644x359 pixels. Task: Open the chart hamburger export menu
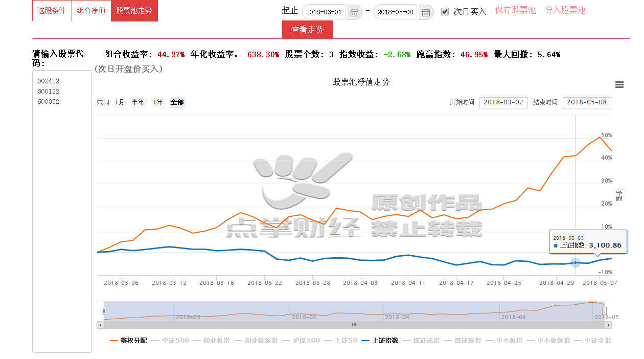click(619, 85)
